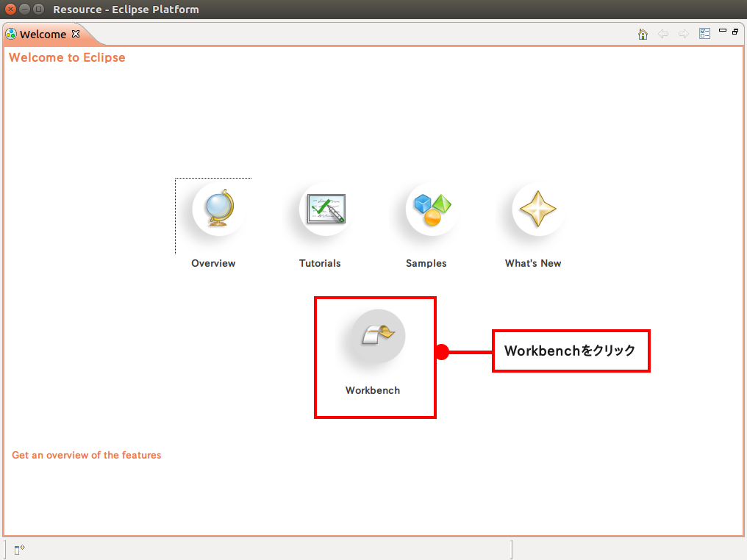
Task: Restore the Welcome view size
Action: pyautogui.click(x=735, y=32)
